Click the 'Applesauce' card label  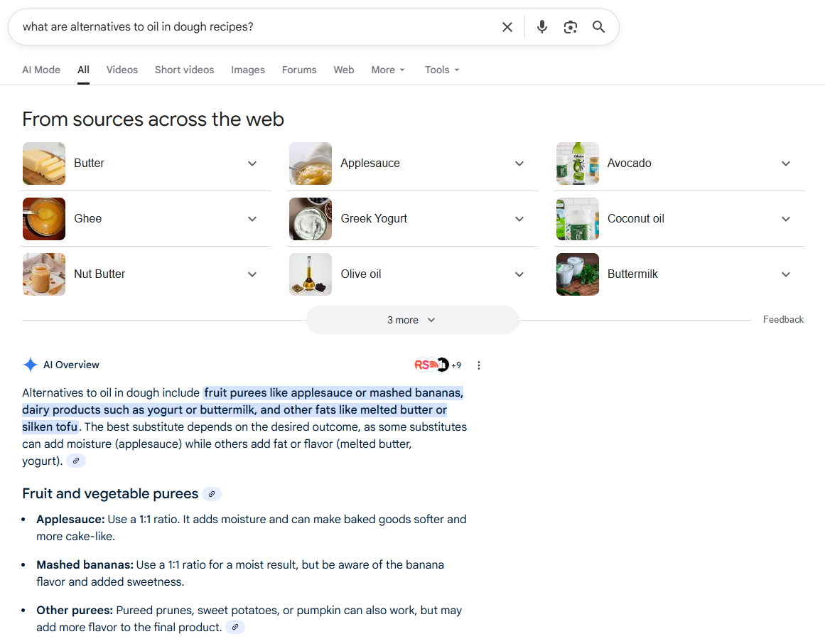370,163
